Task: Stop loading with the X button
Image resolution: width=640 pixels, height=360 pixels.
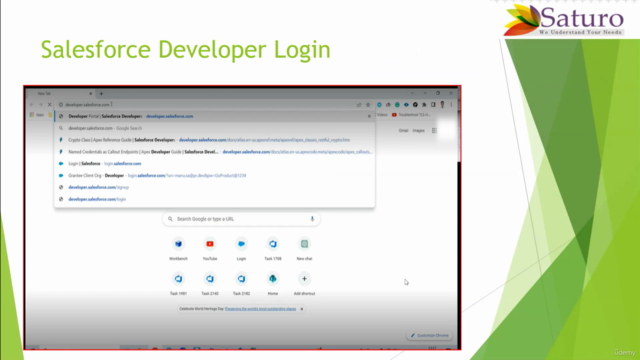Action: (49, 104)
